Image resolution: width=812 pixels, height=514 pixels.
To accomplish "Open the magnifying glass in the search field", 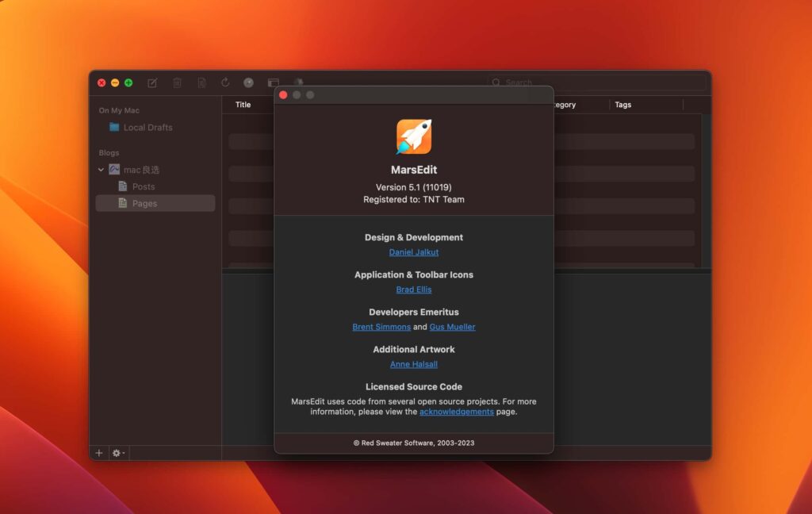I will 496,82.
